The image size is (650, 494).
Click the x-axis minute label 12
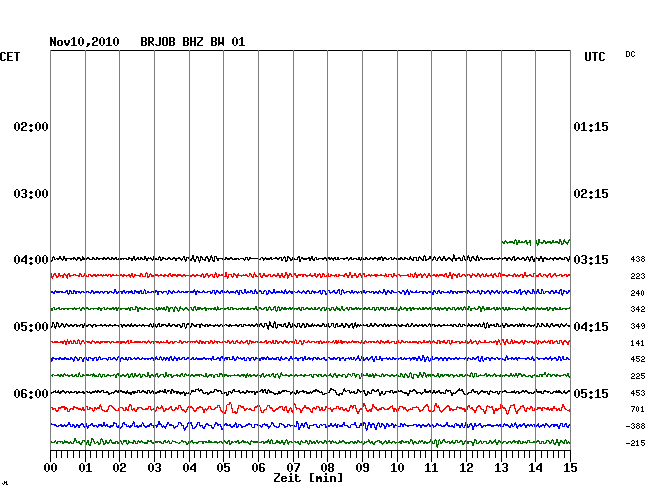(x=466, y=468)
